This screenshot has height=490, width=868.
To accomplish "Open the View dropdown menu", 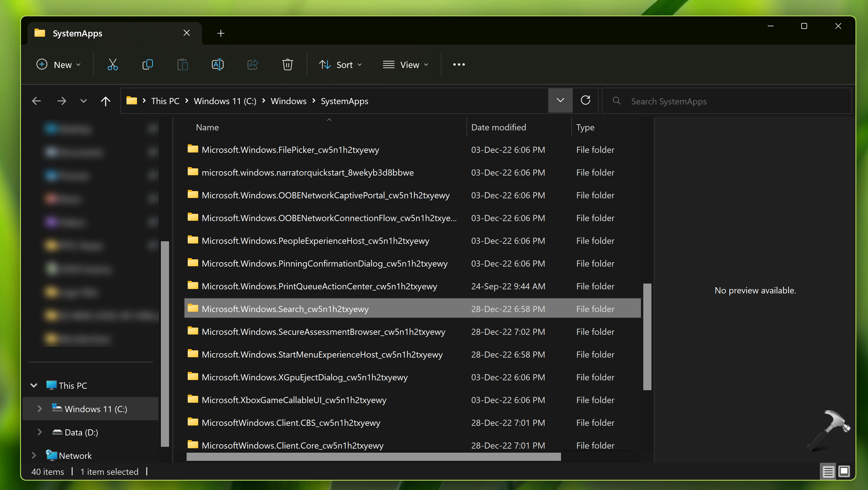I will pos(406,64).
